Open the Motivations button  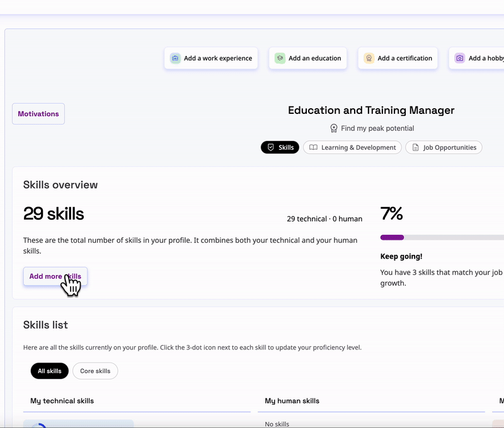[x=38, y=114]
